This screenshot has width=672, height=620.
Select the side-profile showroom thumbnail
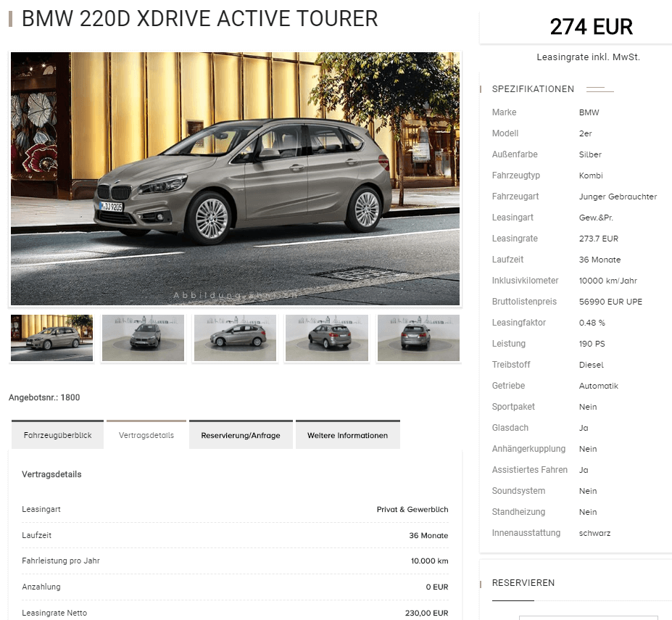235,338
